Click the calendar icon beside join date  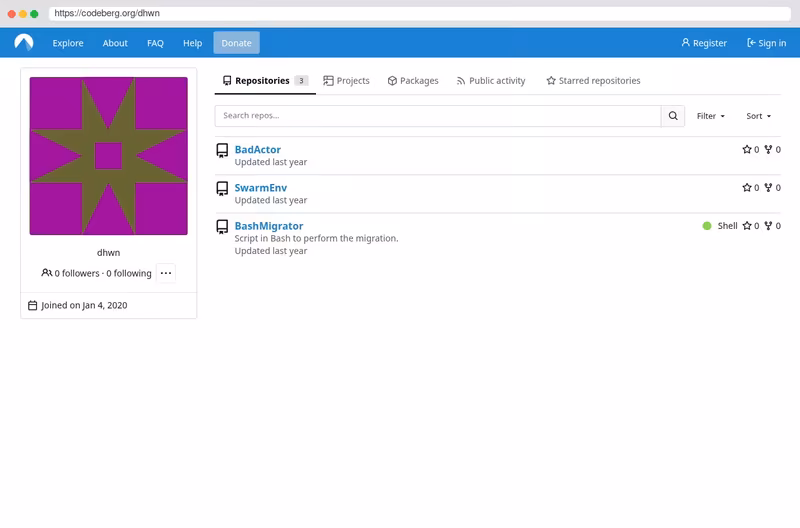click(32, 306)
